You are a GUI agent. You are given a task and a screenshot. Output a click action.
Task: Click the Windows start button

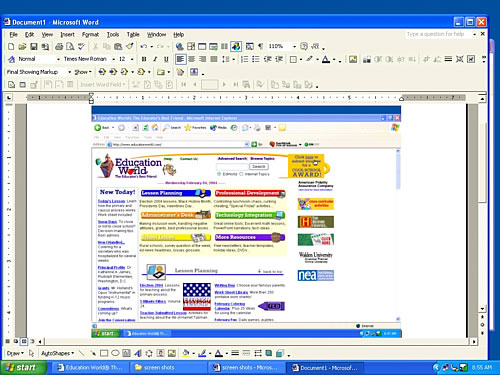[x=23, y=367]
